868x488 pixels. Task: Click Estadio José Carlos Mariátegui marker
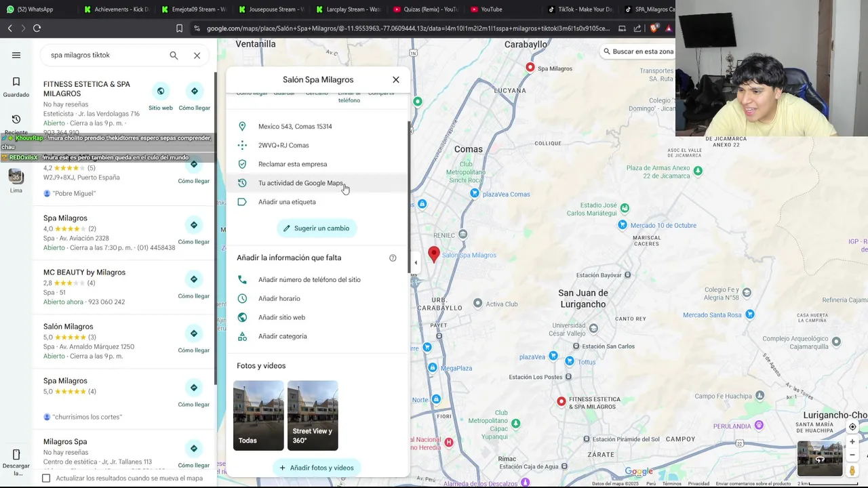pos(625,208)
